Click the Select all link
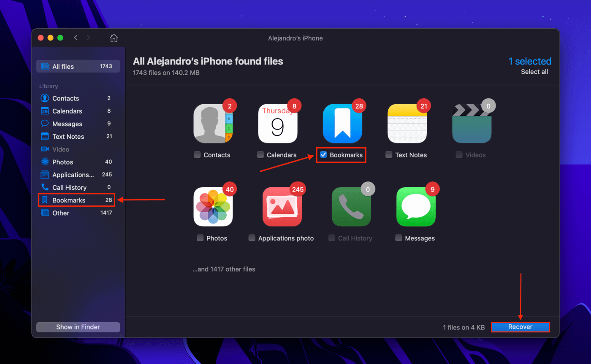This screenshot has width=591, height=364. (534, 72)
